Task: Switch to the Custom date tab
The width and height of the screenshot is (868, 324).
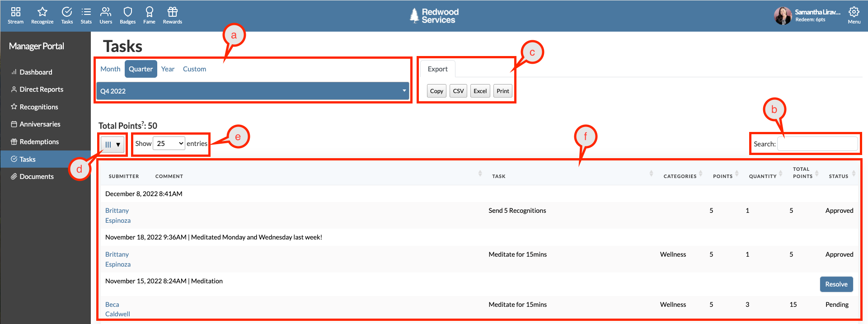Action: pyautogui.click(x=194, y=69)
